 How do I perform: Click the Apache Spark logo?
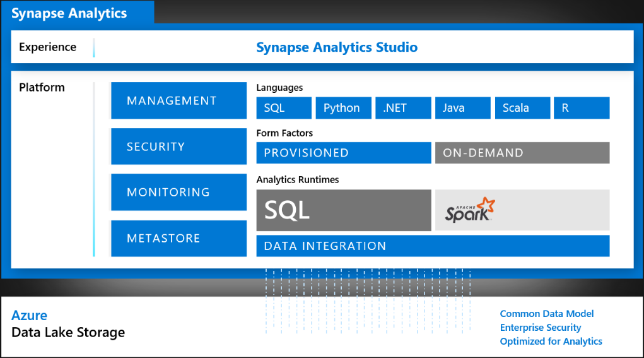[470, 210]
